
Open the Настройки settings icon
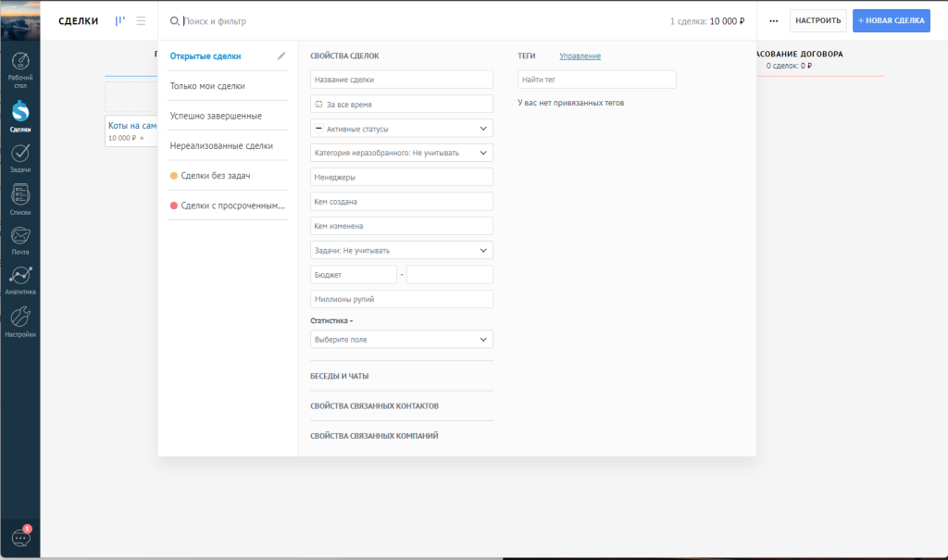(19, 320)
